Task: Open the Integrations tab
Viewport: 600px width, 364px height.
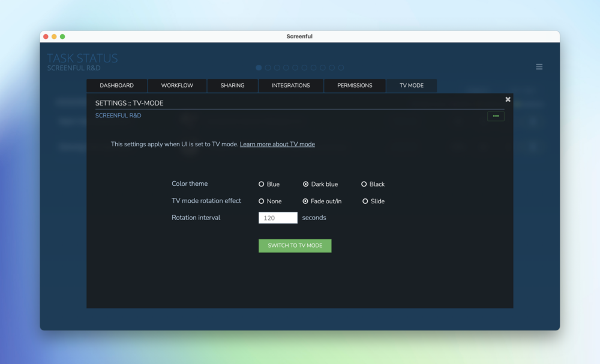Action: [x=291, y=86]
